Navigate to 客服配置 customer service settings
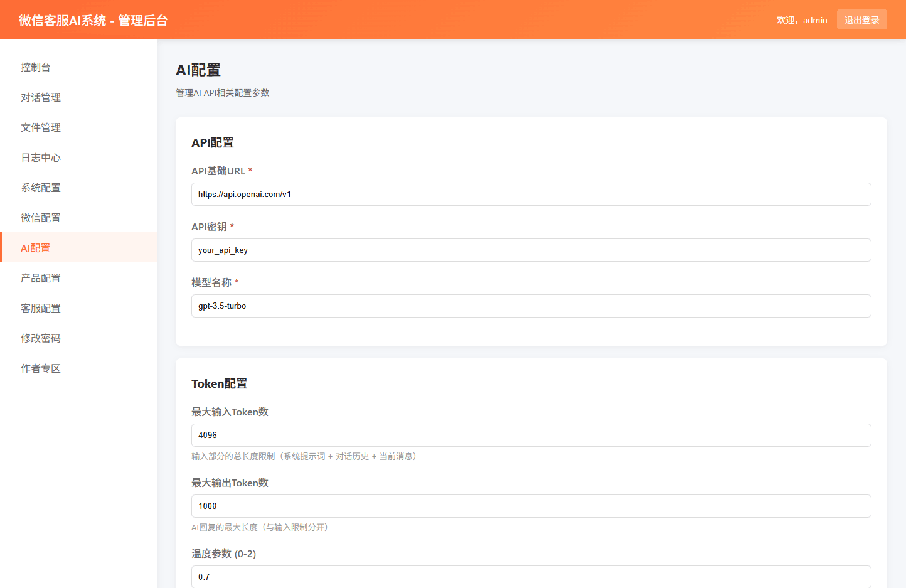 click(x=40, y=308)
